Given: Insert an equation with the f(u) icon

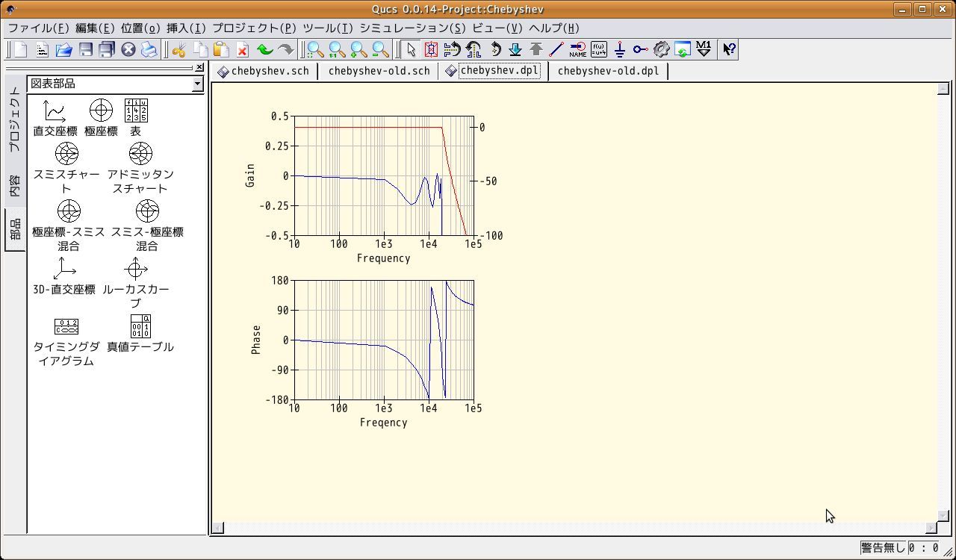Looking at the screenshot, I should pyautogui.click(x=598, y=49).
